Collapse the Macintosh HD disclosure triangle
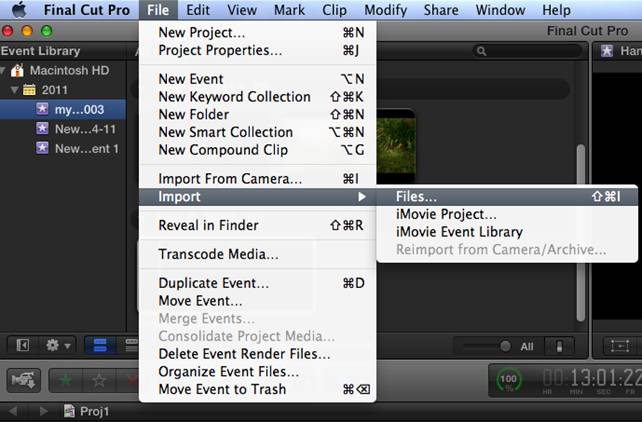The image size is (642, 422). click(3, 71)
